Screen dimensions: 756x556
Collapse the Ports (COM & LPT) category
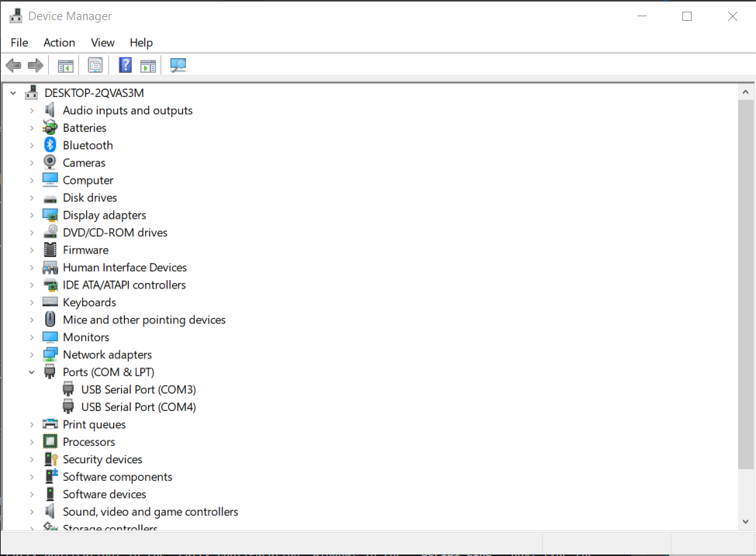click(32, 372)
